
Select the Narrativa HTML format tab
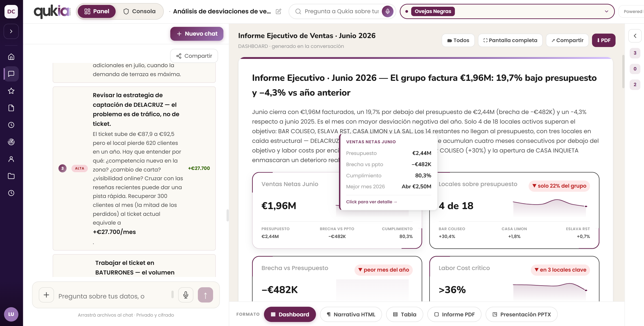point(351,314)
